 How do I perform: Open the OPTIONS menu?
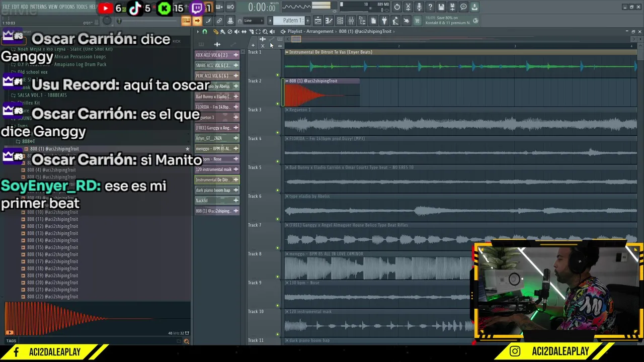[67, 7]
